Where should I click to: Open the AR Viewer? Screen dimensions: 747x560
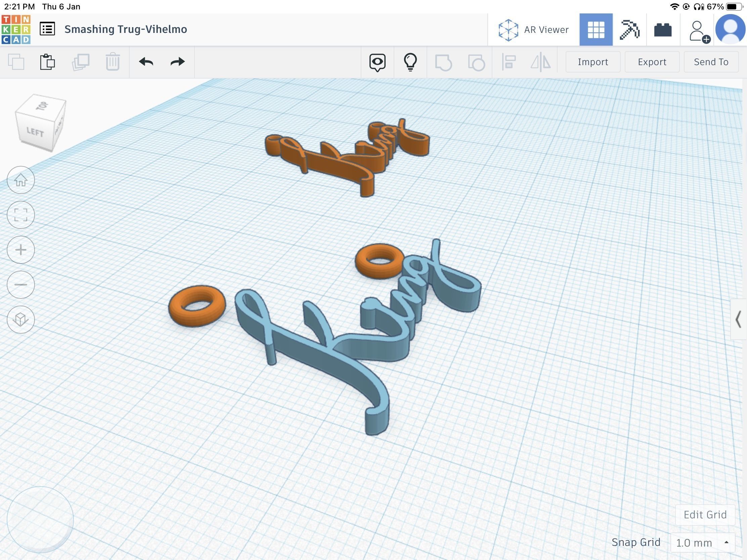534,30
